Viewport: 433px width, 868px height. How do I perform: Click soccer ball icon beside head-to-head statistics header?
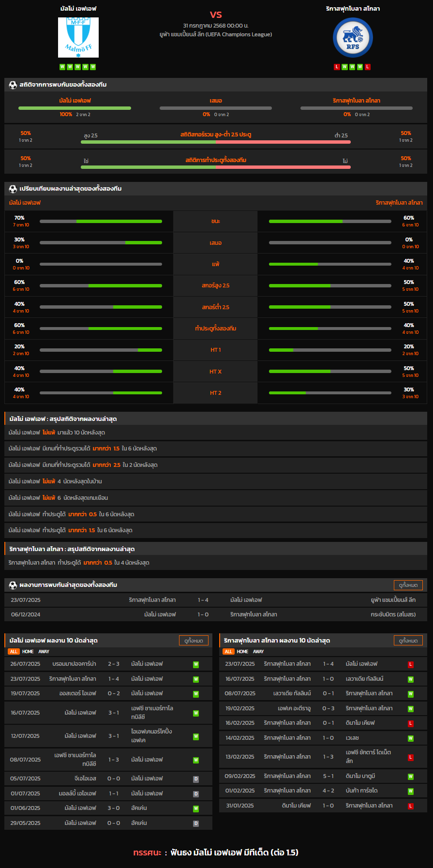(x=13, y=85)
